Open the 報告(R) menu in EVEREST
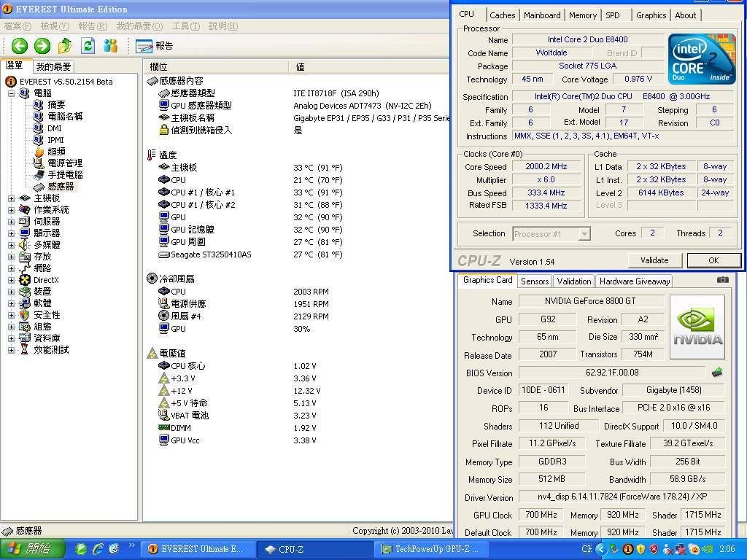 pos(93,26)
